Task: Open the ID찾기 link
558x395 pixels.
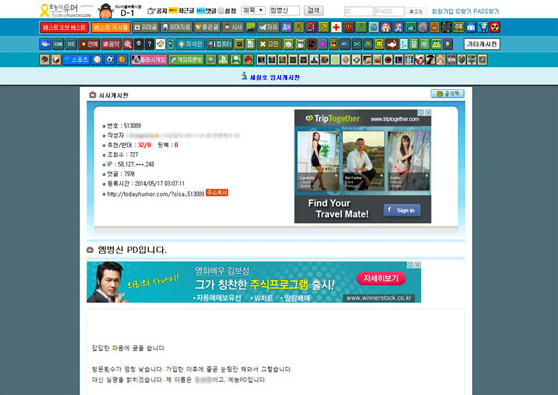Action: [x=463, y=11]
